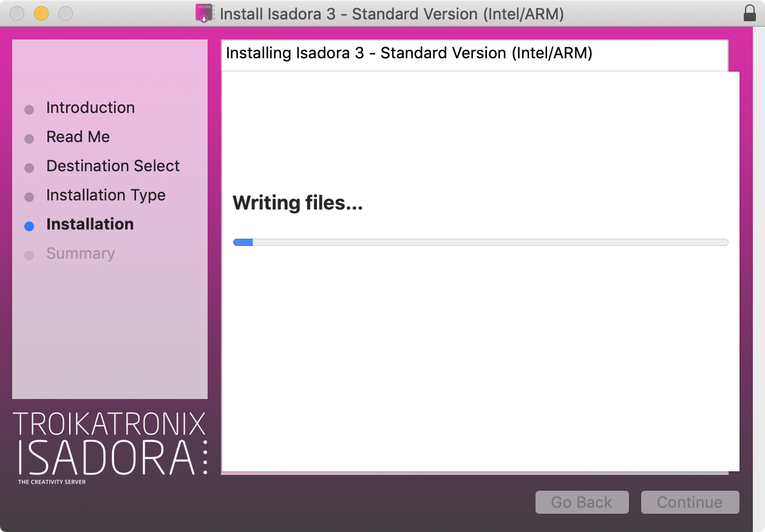Select the Installation Type step
The image size is (765, 532).
pyautogui.click(x=106, y=195)
